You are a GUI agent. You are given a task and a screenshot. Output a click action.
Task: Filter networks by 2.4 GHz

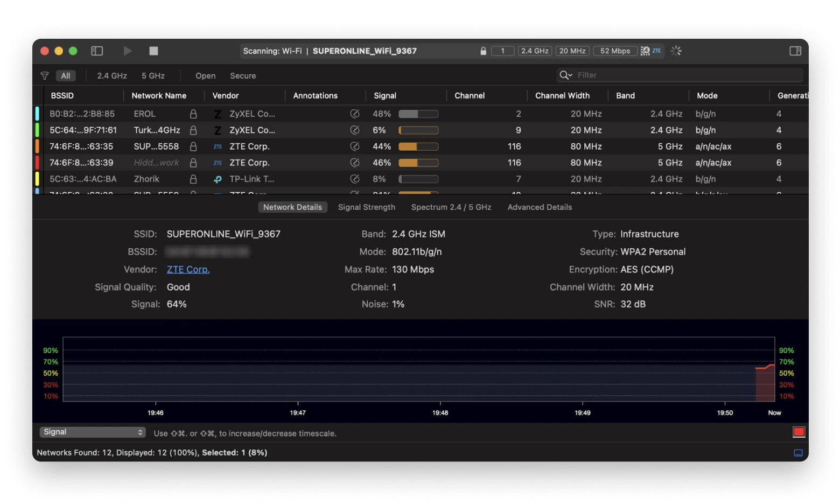pos(112,75)
